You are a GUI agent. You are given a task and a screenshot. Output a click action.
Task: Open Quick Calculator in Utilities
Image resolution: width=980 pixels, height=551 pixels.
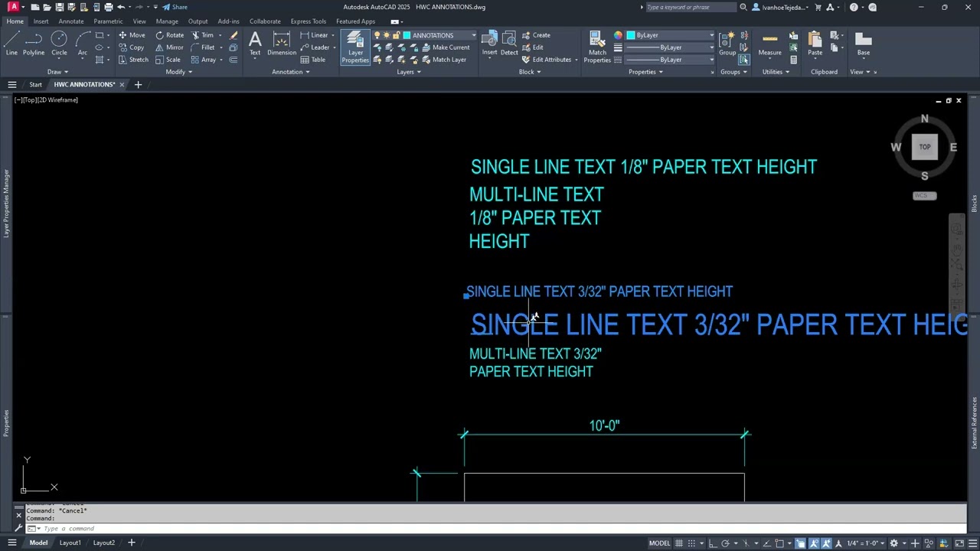793,60
